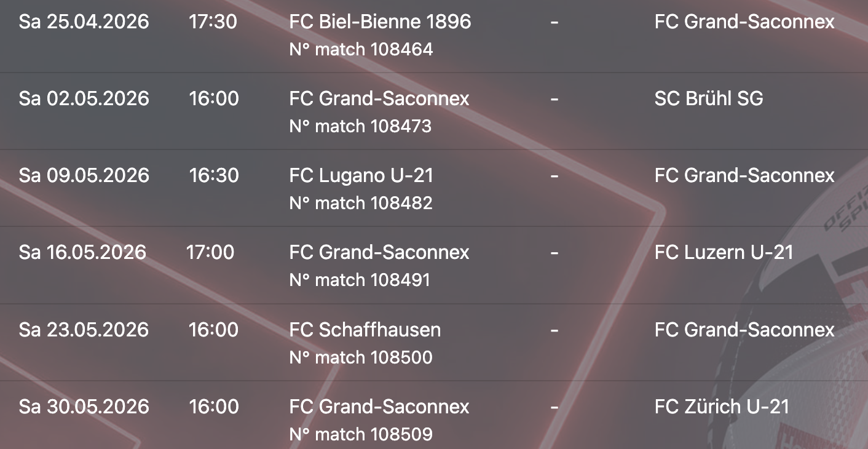Click the 16:30 kickoff time
Screen dimensions: 868x449
(x=213, y=176)
